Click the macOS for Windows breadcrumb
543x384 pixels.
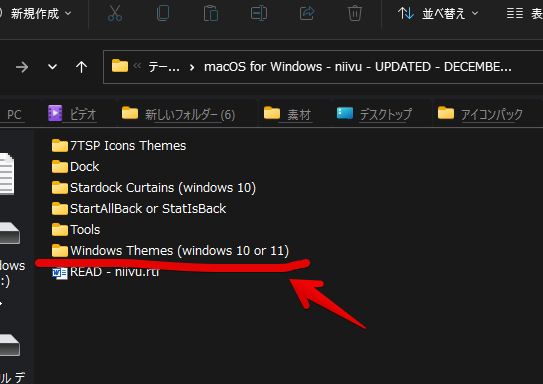pos(358,67)
